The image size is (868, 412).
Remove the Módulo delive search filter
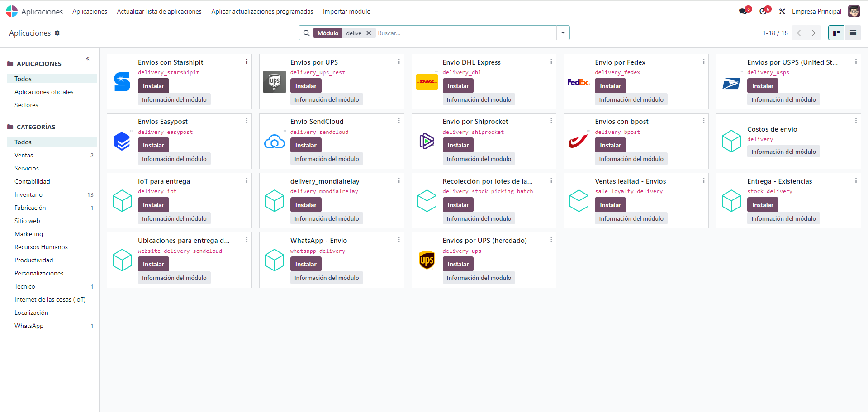pyautogui.click(x=369, y=33)
